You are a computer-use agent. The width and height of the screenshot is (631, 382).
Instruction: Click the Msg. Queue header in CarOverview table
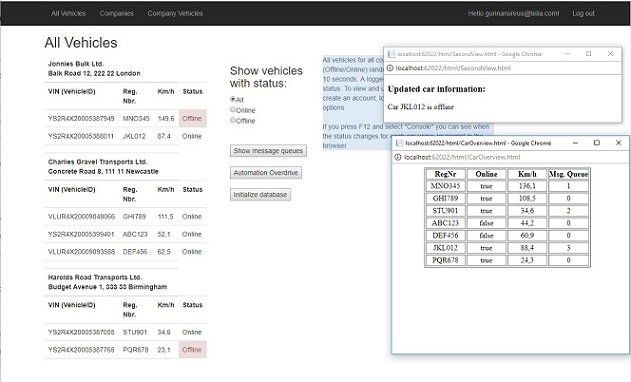tap(568, 174)
